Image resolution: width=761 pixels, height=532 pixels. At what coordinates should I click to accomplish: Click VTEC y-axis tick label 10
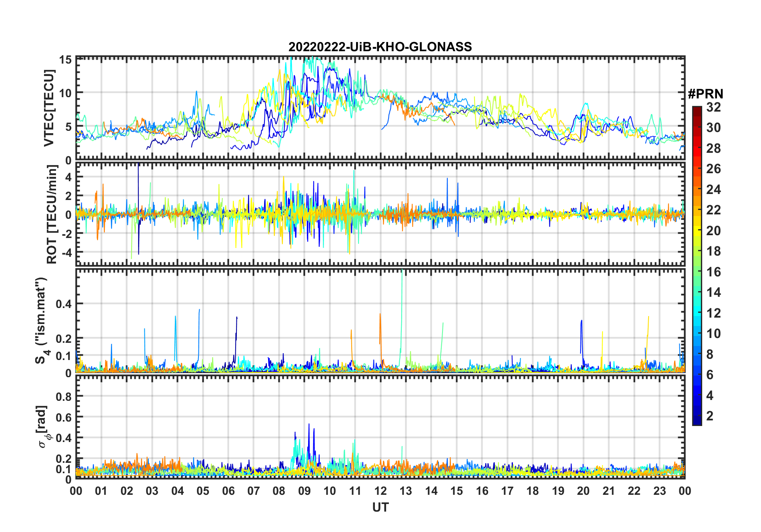(66, 94)
